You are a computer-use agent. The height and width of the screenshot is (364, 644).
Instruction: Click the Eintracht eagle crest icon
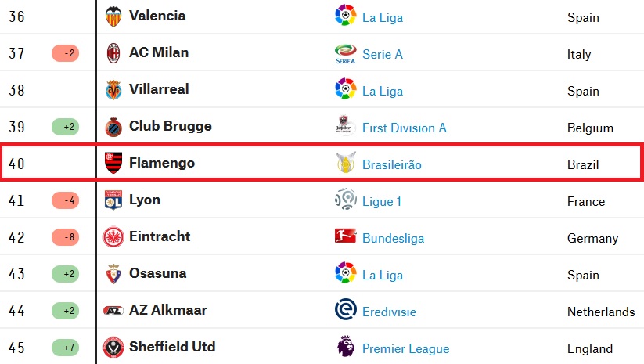click(x=113, y=237)
